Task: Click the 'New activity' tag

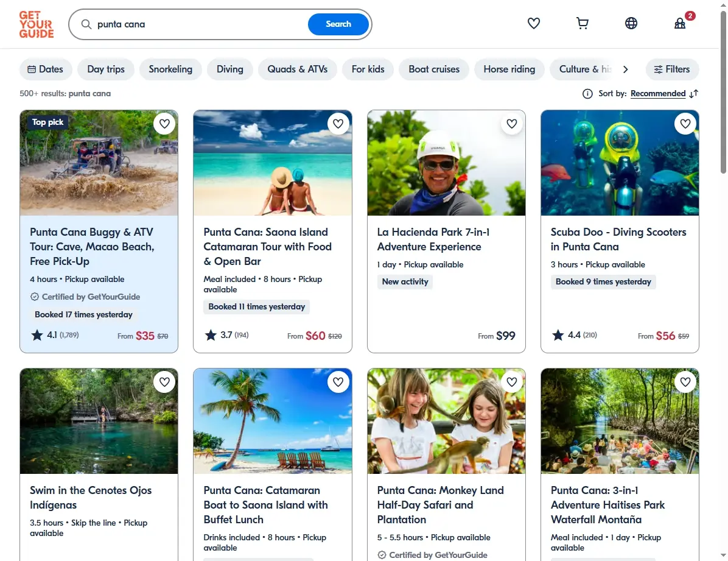Action: pos(405,281)
